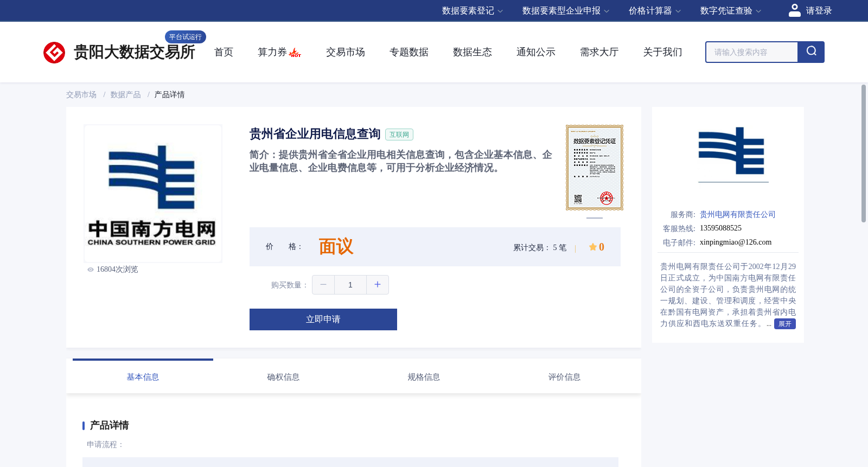Click the user login avatar icon
This screenshot has width=868, height=467.
(x=795, y=10)
